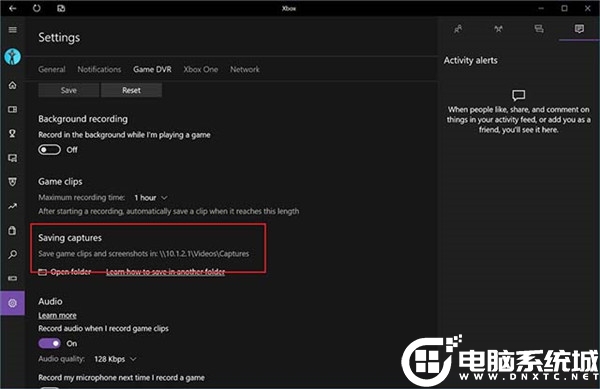Viewport: 600px width, 389px height.
Task: Open the Messages panel icon
Action: point(539,29)
